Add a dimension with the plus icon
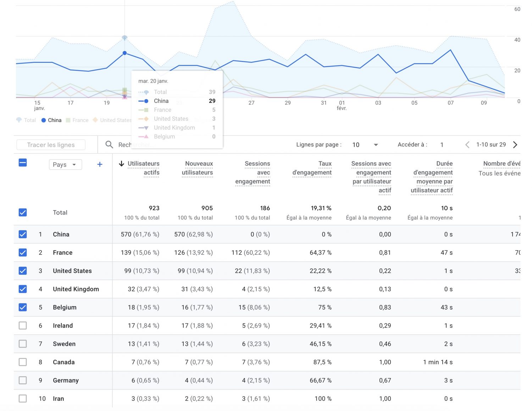 coord(100,164)
